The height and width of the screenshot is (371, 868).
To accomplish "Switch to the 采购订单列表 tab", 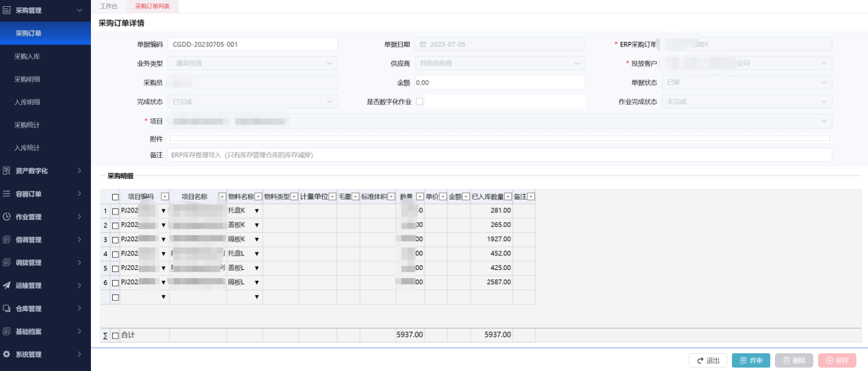I will click(151, 5).
